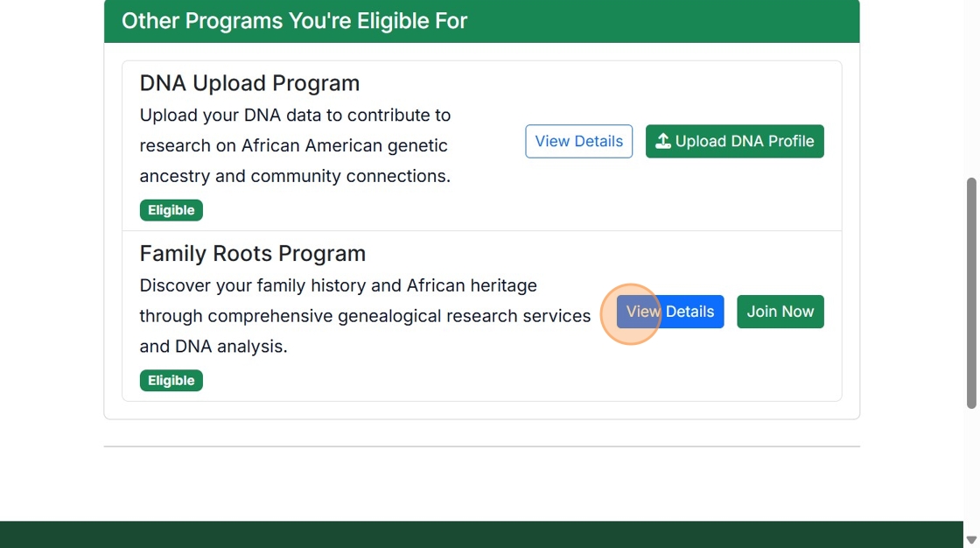View Details for DNA Upload Program
The width and height of the screenshot is (980, 548).
click(578, 141)
